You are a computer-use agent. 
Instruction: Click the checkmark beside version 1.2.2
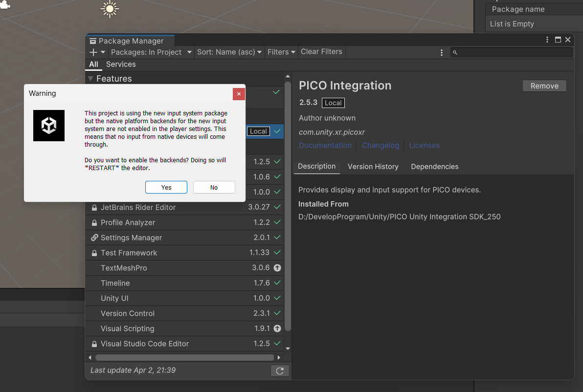[277, 222]
